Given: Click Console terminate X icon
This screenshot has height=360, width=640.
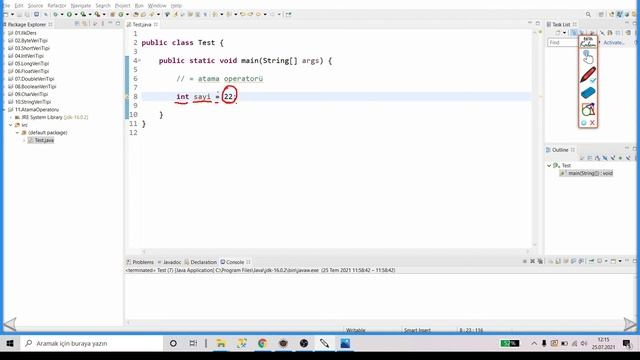Looking at the screenshot, I should click(x=532, y=261).
